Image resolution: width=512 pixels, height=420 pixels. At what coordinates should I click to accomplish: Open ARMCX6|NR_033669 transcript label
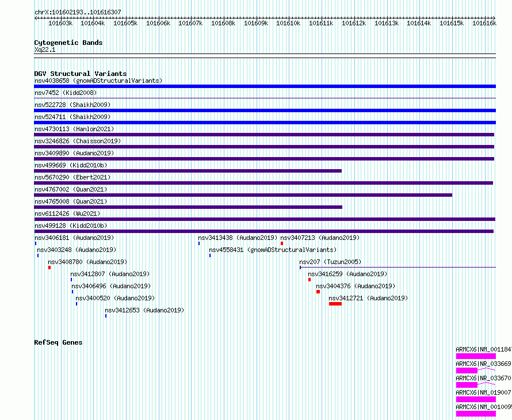(484, 364)
